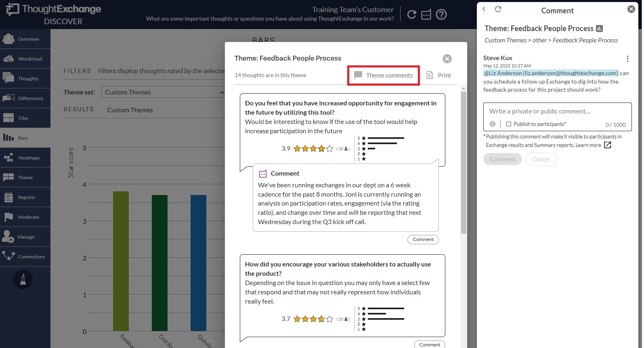Switch to the Tiles view
The image size is (644, 348).
click(25, 118)
